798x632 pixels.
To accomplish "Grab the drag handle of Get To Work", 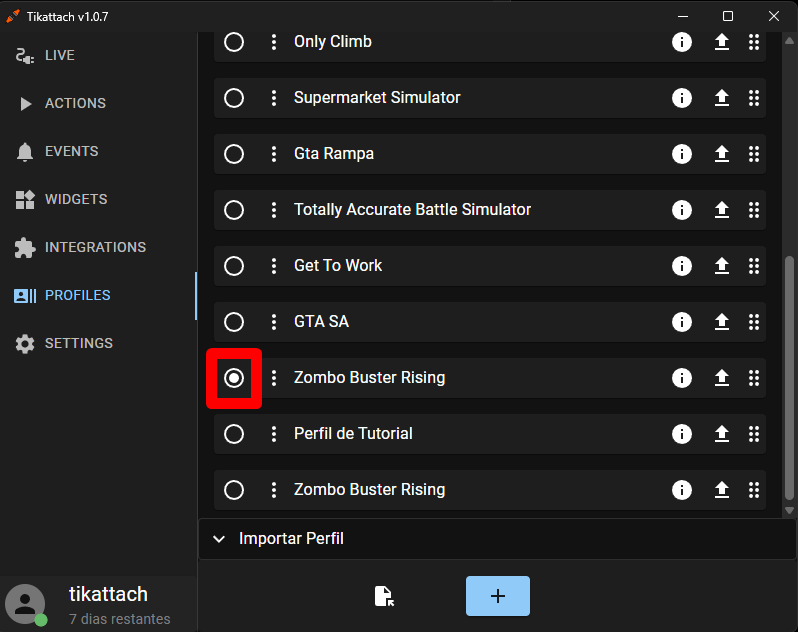I will click(754, 266).
